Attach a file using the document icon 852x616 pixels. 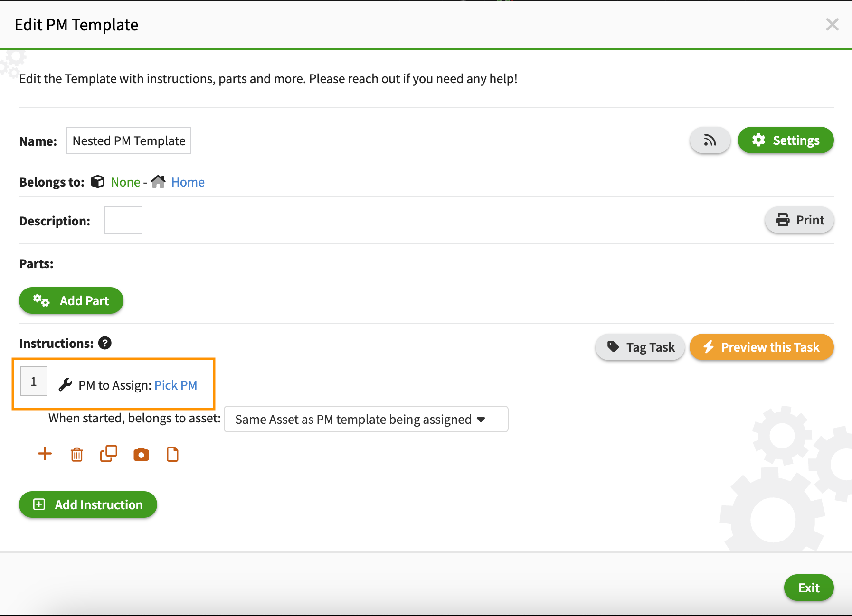(172, 454)
